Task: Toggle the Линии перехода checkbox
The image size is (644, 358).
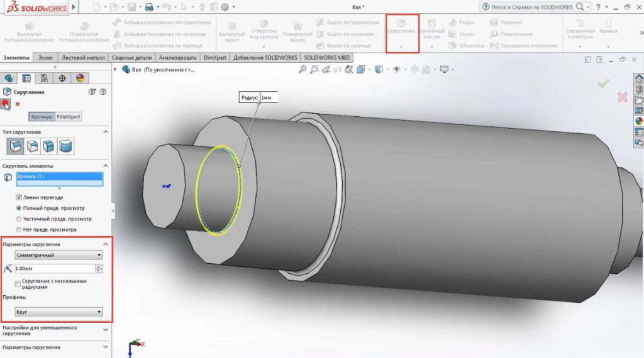Action: point(18,197)
